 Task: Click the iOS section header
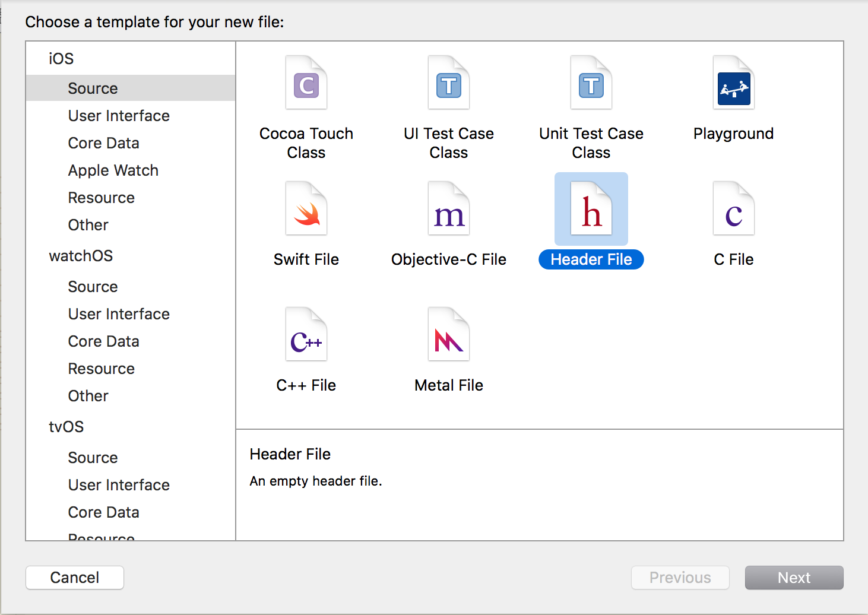(x=61, y=59)
